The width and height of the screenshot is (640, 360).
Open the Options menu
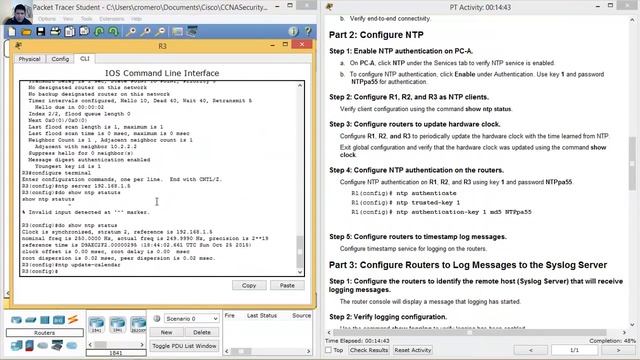coord(47,19)
